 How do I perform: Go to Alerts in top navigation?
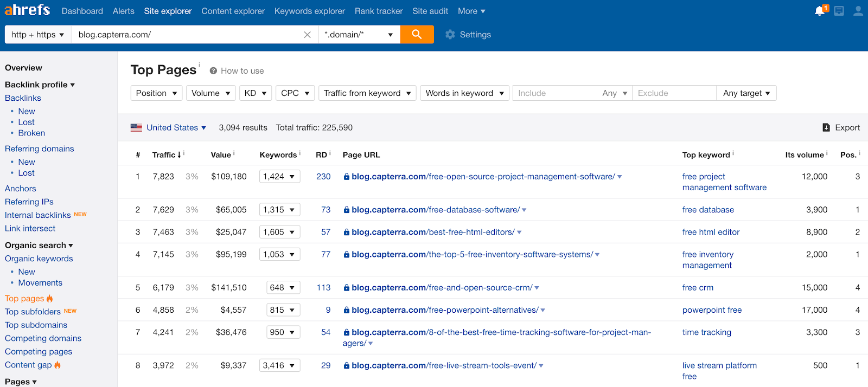[x=124, y=11]
